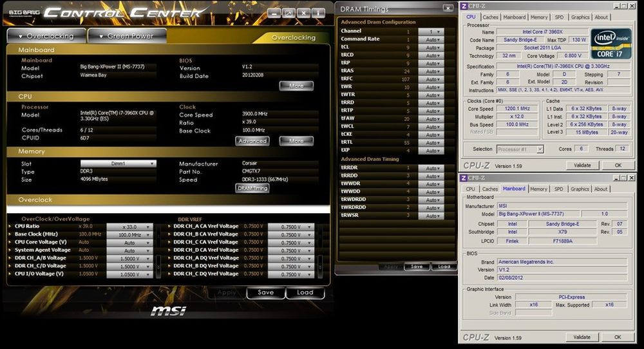Open the Green Power tab

126,36
